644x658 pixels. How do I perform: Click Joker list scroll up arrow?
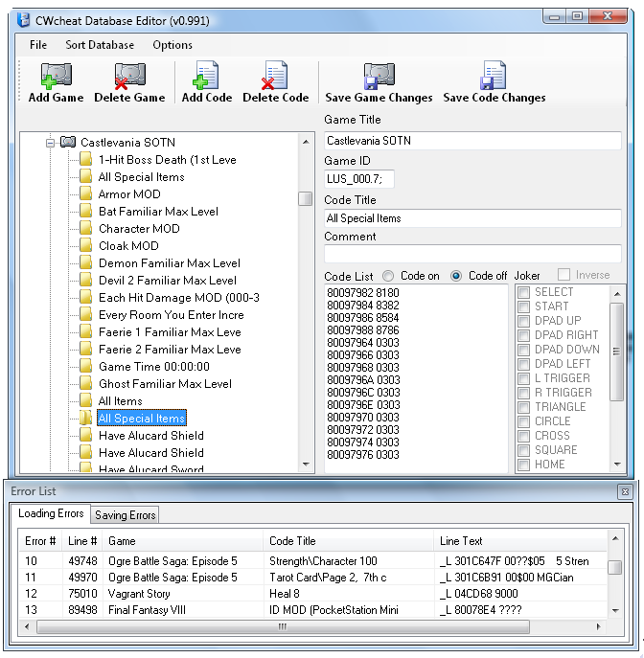point(617,294)
